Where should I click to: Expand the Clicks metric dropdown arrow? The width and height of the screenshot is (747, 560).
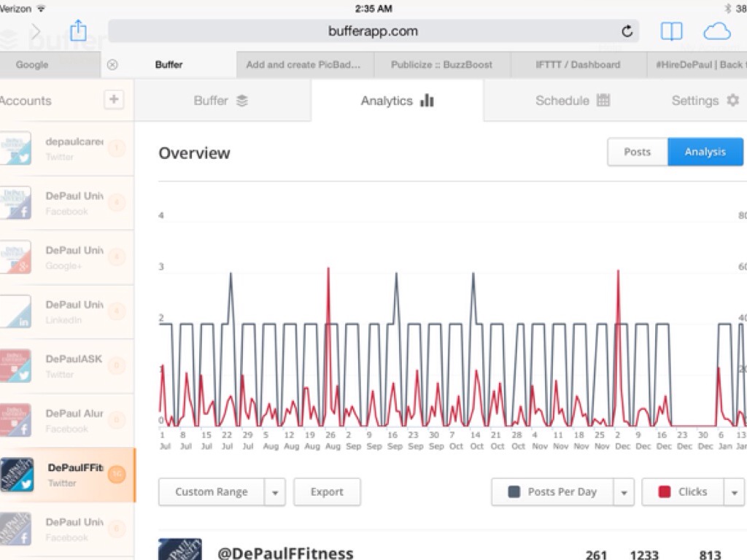tap(734, 492)
